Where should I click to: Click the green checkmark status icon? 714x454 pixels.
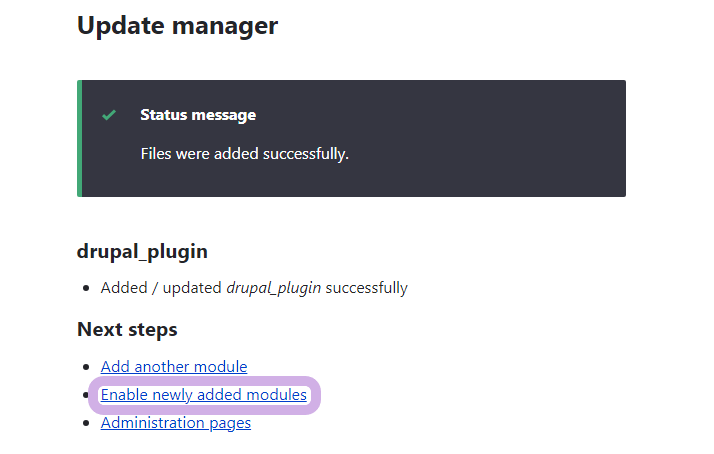109,115
